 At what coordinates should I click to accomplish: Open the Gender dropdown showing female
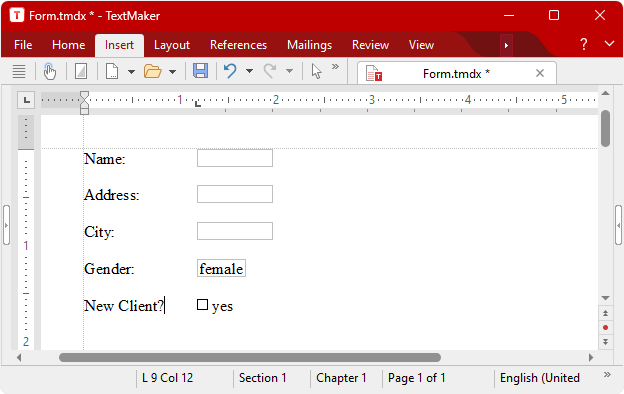coord(221,268)
